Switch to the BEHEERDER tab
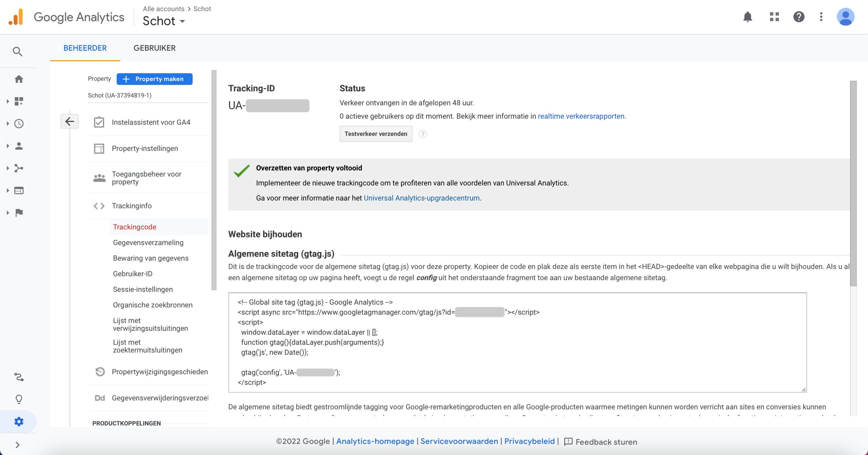868x455 pixels. point(85,48)
